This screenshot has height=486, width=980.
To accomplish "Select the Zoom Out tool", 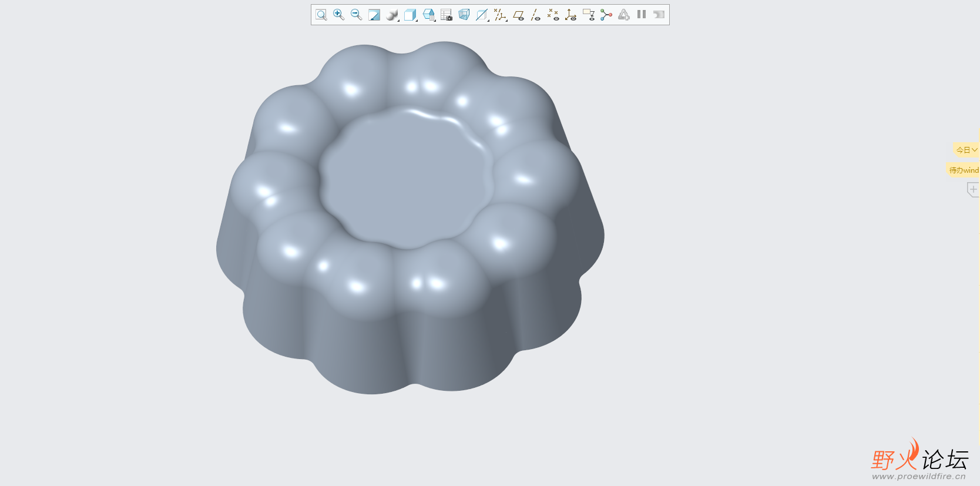I will pos(356,15).
